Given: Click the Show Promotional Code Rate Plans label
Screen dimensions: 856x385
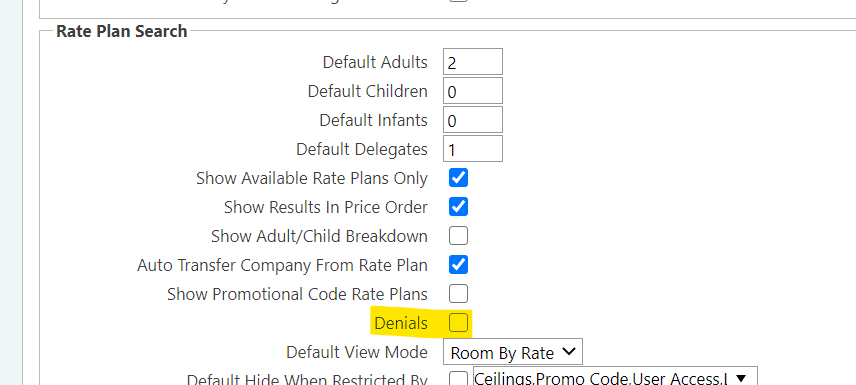Looking at the screenshot, I should coord(298,294).
